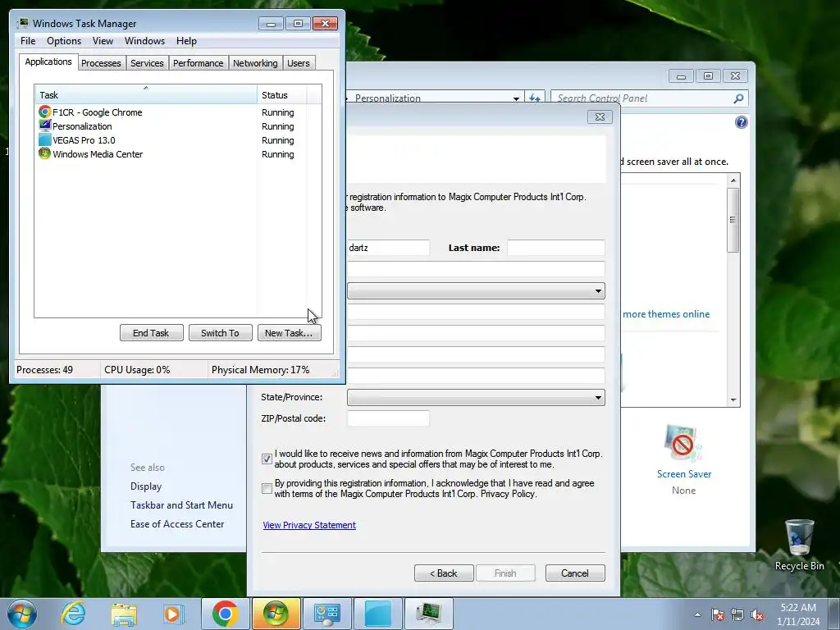Open the Recycle Bin on desktop
This screenshot has height=630, width=840.
(x=799, y=545)
